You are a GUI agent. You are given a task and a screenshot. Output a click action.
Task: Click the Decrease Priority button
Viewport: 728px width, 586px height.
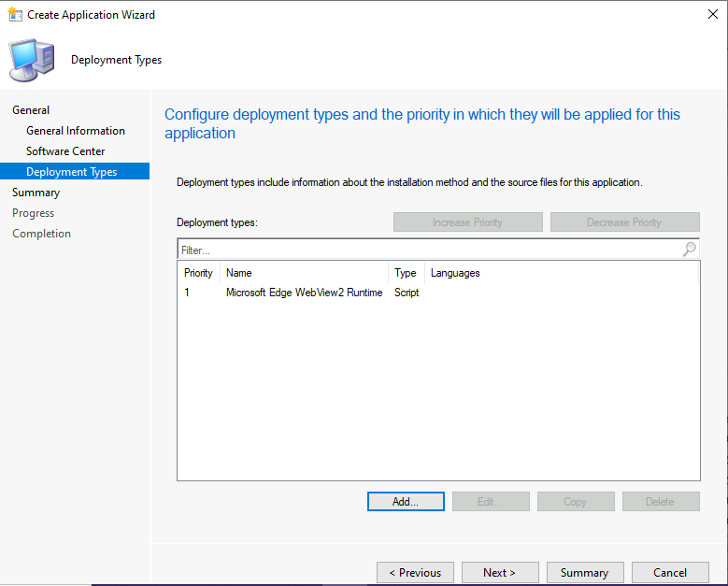pyautogui.click(x=624, y=222)
